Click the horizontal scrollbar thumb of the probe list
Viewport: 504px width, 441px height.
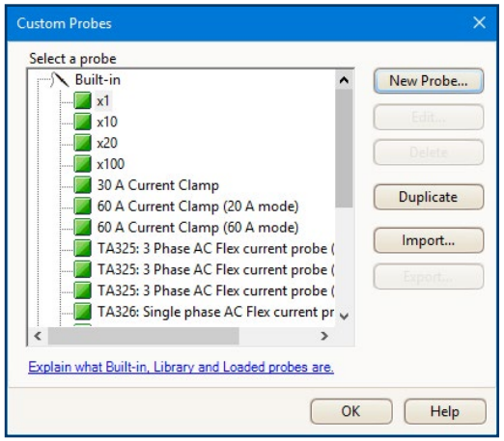144,336
